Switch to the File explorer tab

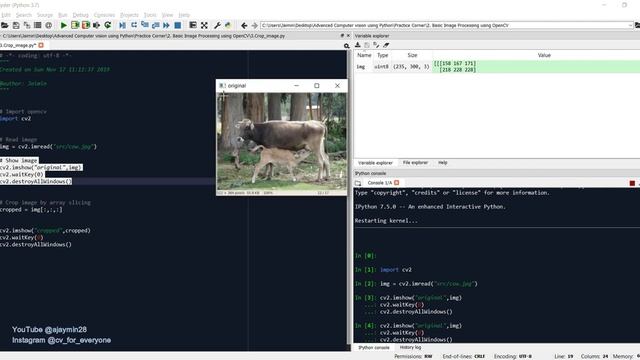point(416,163)
